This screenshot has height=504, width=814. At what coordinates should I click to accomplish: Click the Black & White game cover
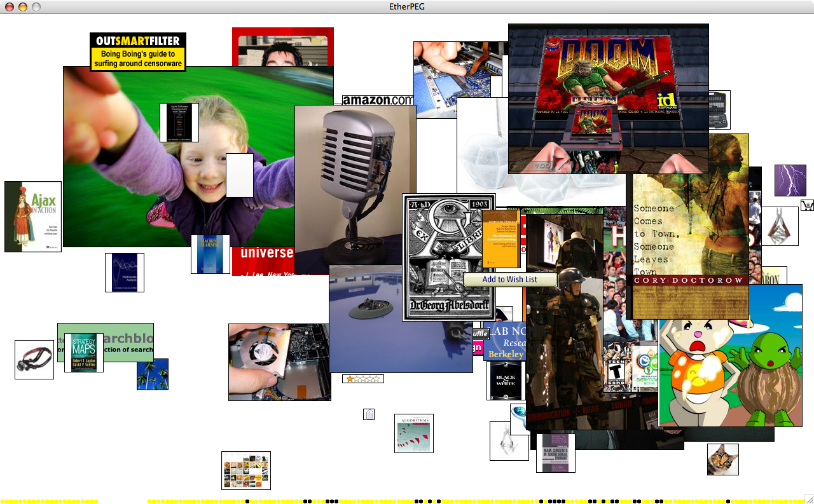tap(506, 381)
